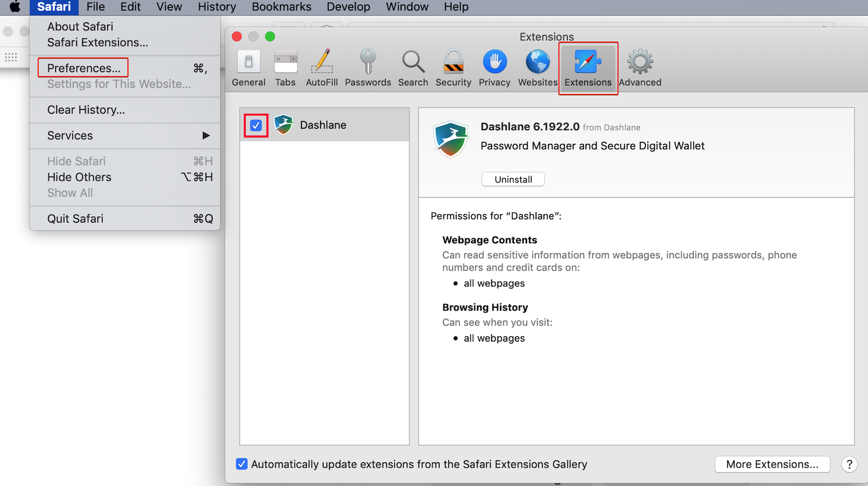The width and height of the screenshot is (868, 486).
Task: Uninstall the Dashlane extension
Action: point(513,179)
